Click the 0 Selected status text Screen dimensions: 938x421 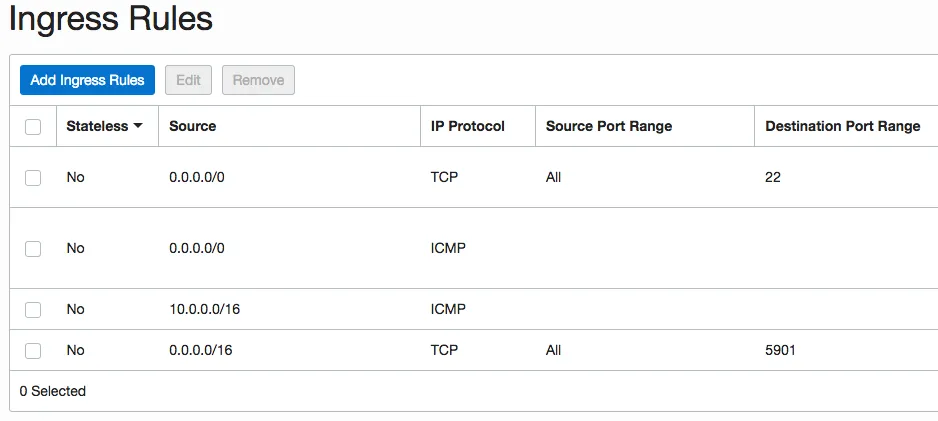(x=53, y=391)
